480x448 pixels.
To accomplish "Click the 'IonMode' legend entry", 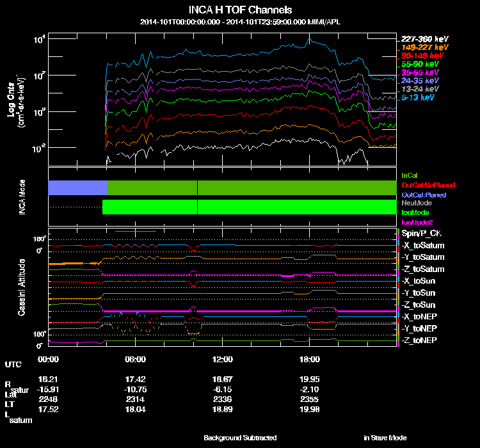I will click(415, 212).
